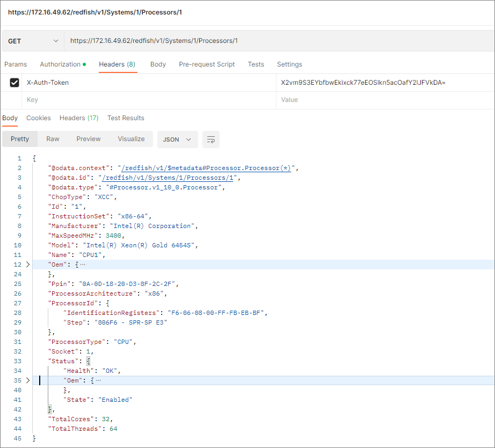Click the "CPU1" name value
Viewport: 495px width, 448px height.
pos(90,255)
